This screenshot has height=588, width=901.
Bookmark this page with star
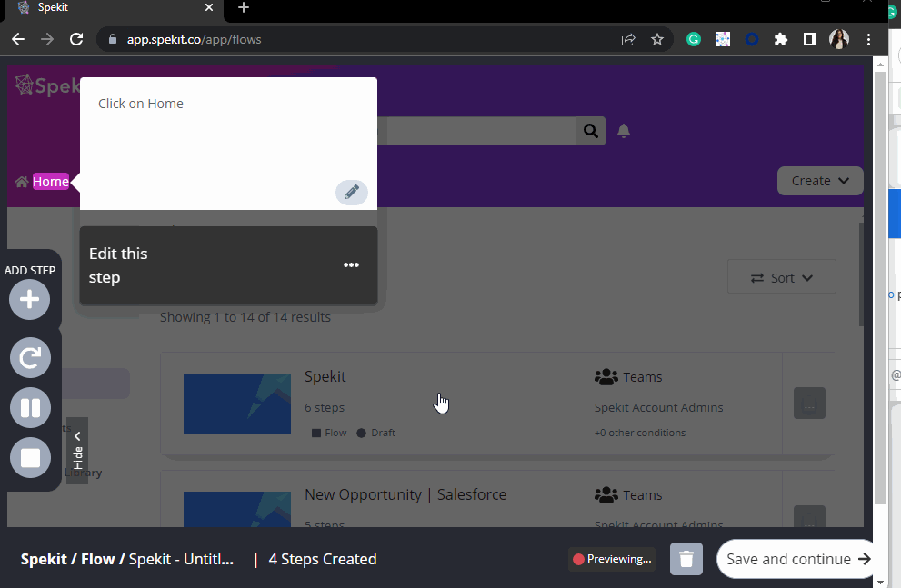[657, 39]
